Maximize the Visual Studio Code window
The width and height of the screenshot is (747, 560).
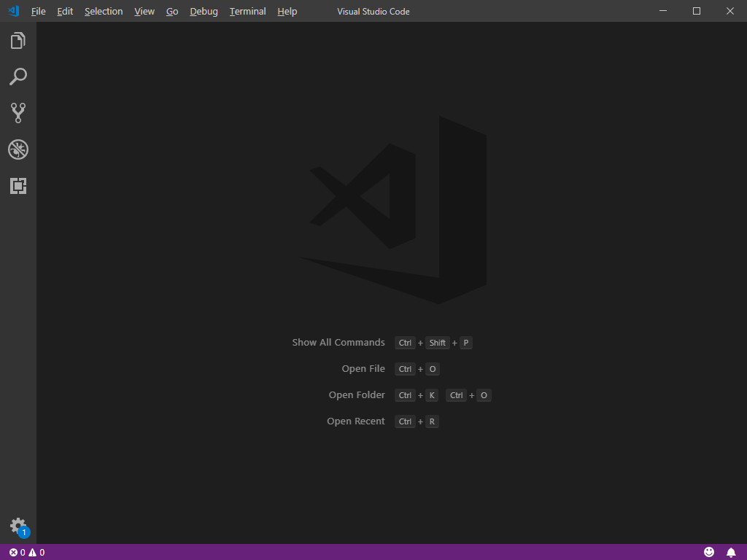click(x=697, y=11)
